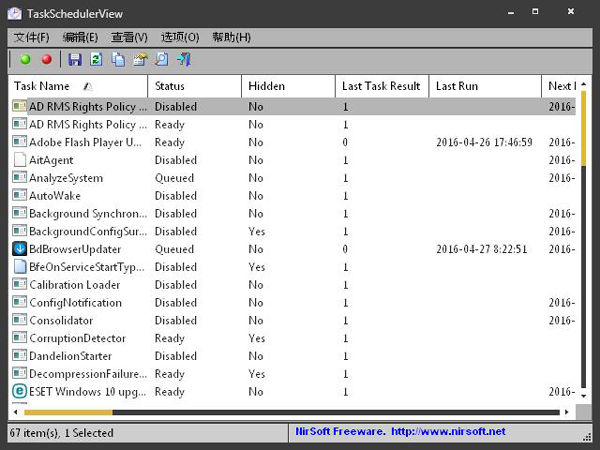This screenshot has height=450, width=600.
Task: Sort by the Last Run column header
Action: point(485,86)
